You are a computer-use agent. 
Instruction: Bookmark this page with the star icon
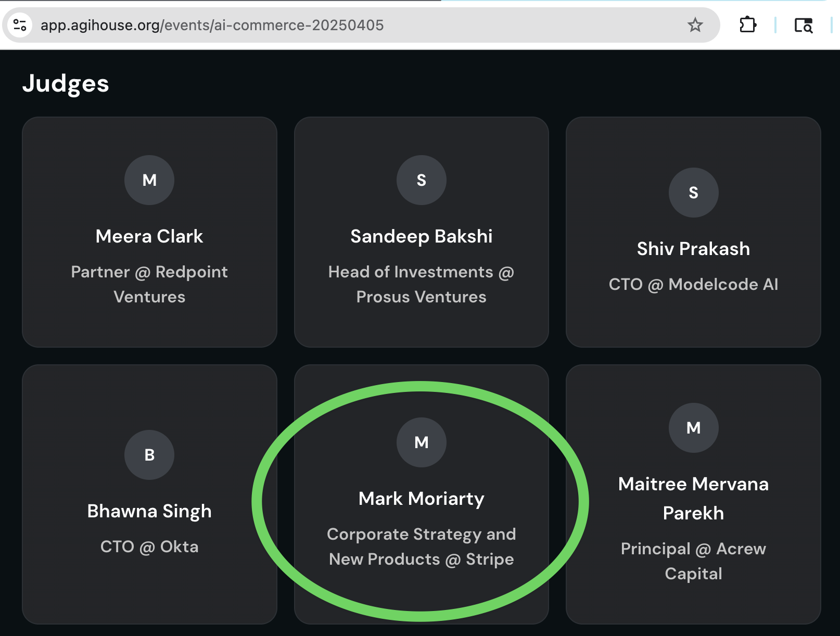click(x=695, y=25)
